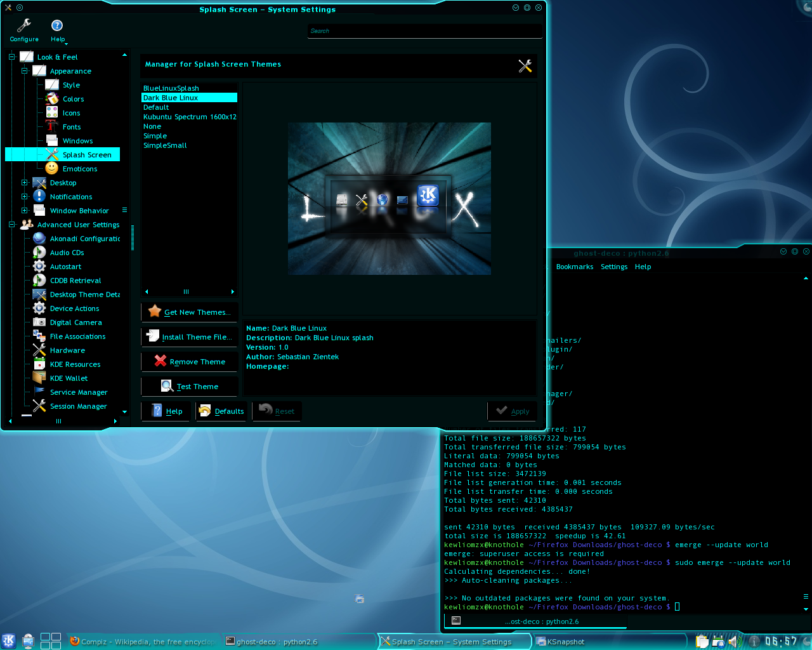
Task: Select Kubuntu Spectrum 1600x12 theme
Action: point(189,117)
